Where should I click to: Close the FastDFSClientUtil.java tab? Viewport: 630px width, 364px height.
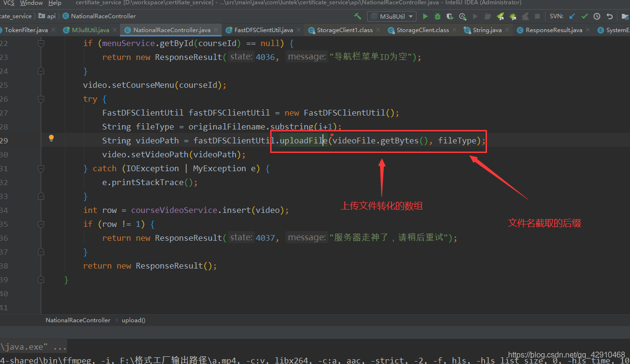tap(298, 30)
